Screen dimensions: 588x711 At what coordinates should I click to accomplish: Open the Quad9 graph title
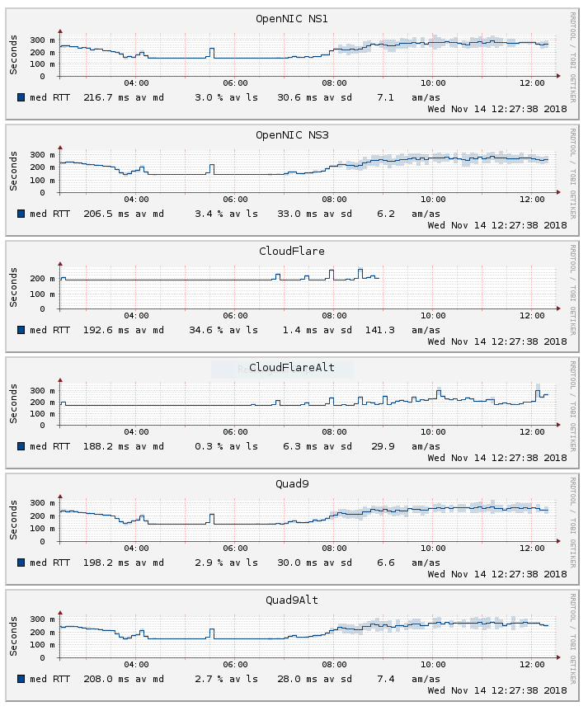point(292,483)
